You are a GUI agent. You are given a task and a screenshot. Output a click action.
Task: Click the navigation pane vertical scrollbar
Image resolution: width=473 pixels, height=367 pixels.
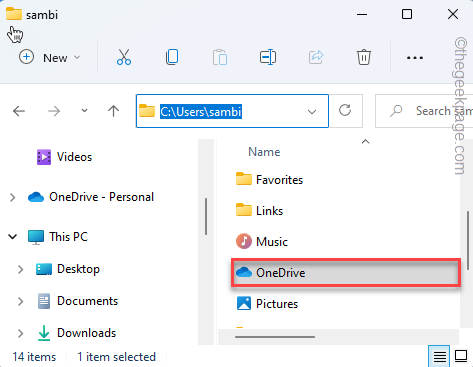pos(206,217)
